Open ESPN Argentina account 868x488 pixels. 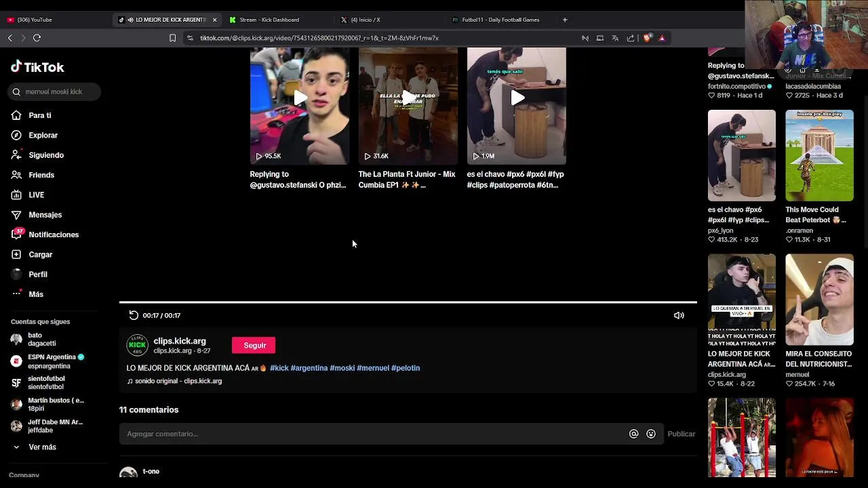pyautogui.click(x=47, y=361)
